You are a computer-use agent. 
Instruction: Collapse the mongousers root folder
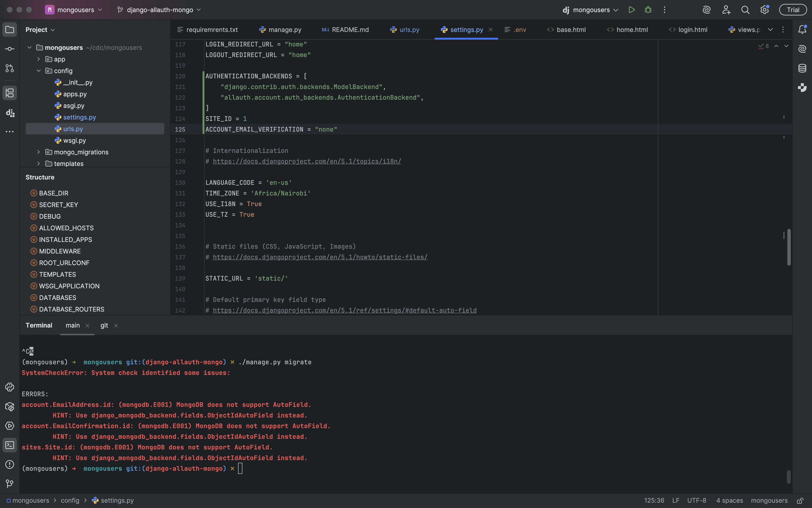[x=29, y=48]
